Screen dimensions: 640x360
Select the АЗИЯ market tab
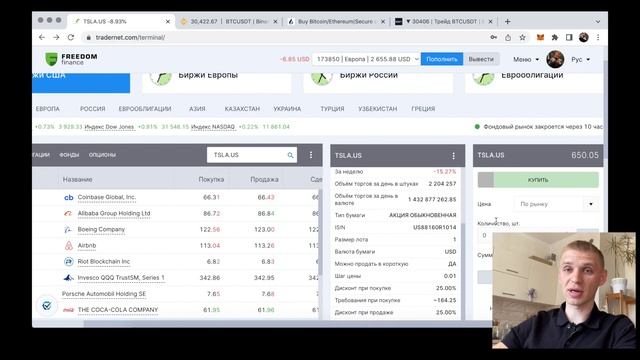(197, 109)
